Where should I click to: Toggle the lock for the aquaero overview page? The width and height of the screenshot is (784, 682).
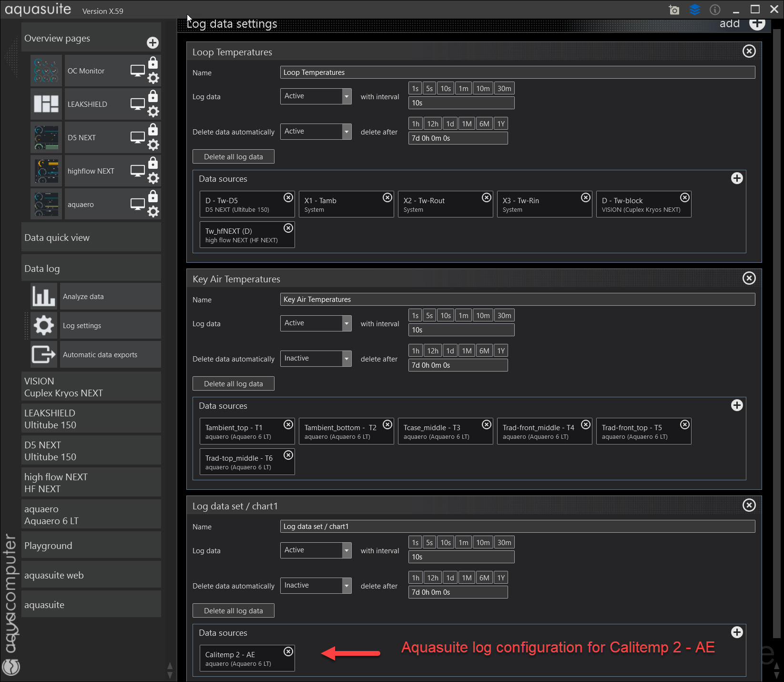tap(153, 196)
